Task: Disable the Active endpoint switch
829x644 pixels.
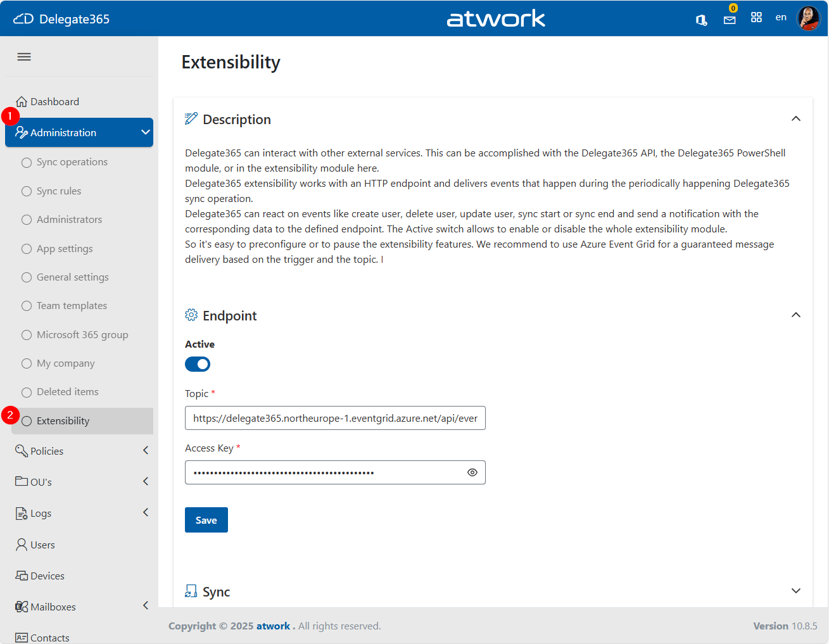Action: point(197,363)
